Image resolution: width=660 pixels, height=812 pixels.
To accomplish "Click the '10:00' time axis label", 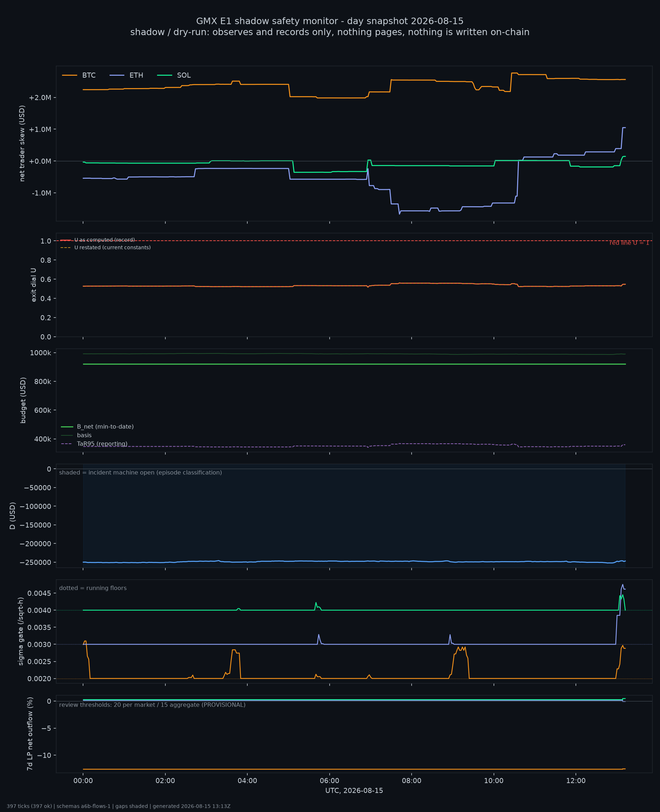I will (494, 781).
